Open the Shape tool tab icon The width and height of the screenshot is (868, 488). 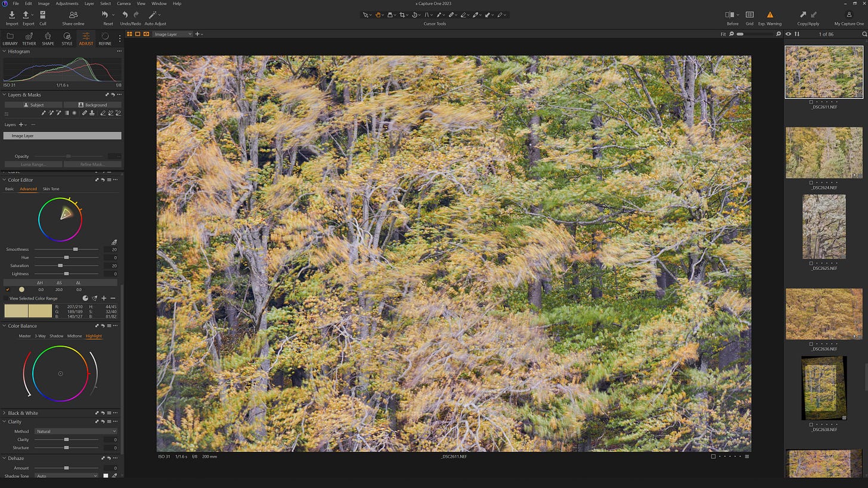point(48,36)
